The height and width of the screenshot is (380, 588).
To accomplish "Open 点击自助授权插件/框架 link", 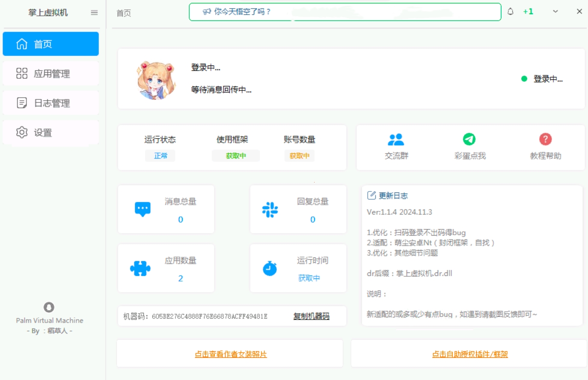I will 470,354.
